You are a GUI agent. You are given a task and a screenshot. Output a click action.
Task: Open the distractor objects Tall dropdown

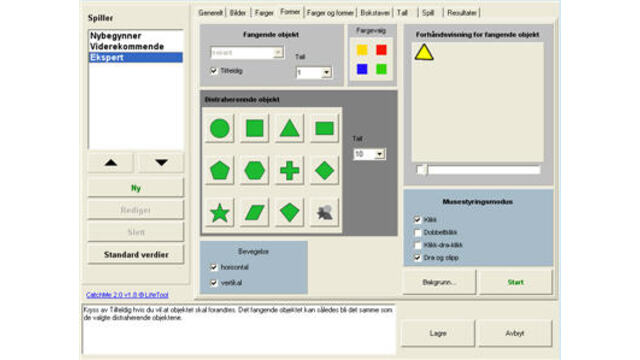pos(380,154)
